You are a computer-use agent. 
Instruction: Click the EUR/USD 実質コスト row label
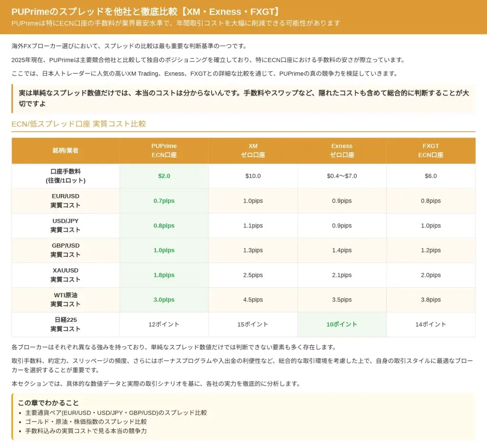(66, 201)
